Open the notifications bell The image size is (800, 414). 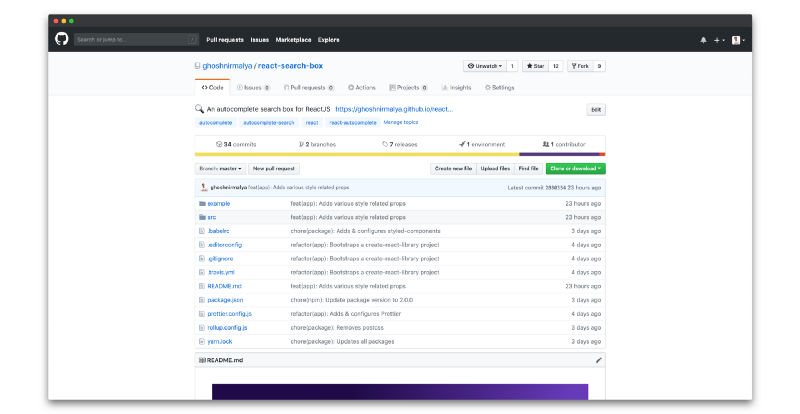(x=703, y=40)
